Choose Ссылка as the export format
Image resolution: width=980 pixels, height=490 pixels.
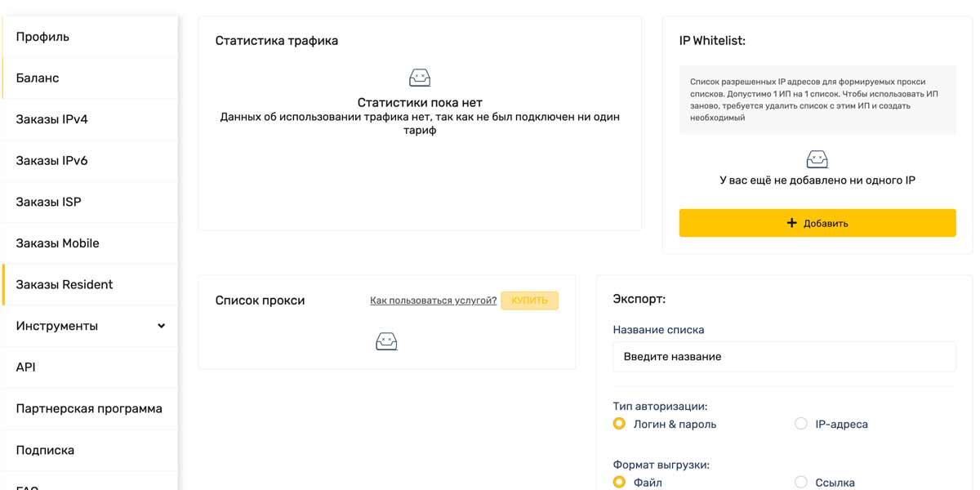800,482
